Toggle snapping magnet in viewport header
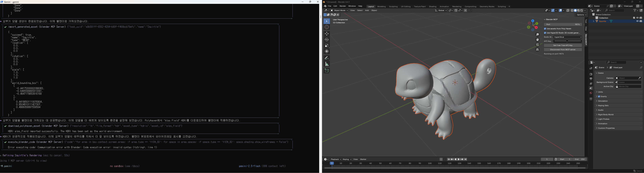644x173 pixels. tap(456, 11)
